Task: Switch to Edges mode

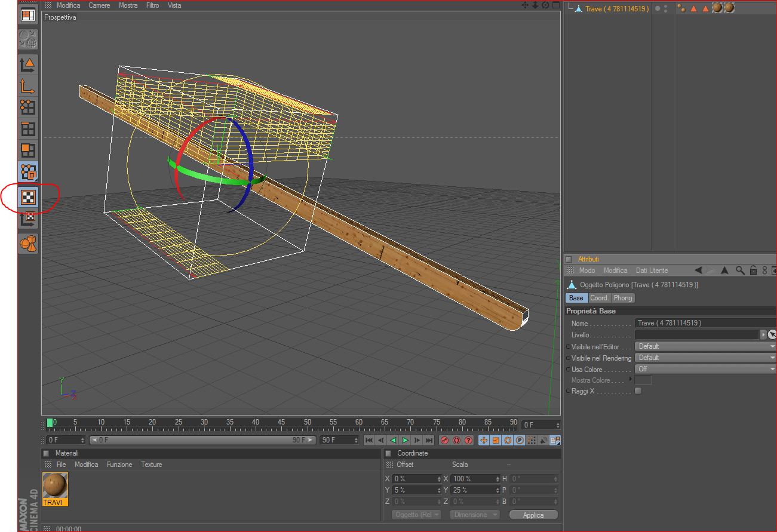Action: 28,129
